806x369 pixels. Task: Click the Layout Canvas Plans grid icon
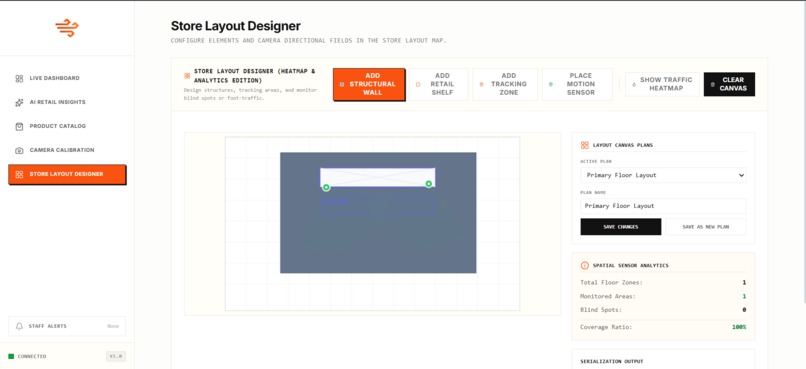pyautogui.click(x=584, y=145)
